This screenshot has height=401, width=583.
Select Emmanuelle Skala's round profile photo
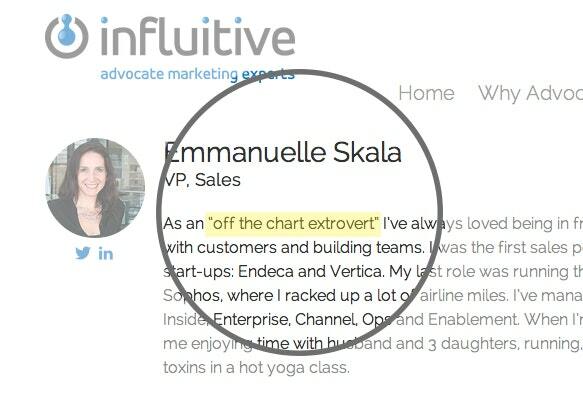(95, 188)
